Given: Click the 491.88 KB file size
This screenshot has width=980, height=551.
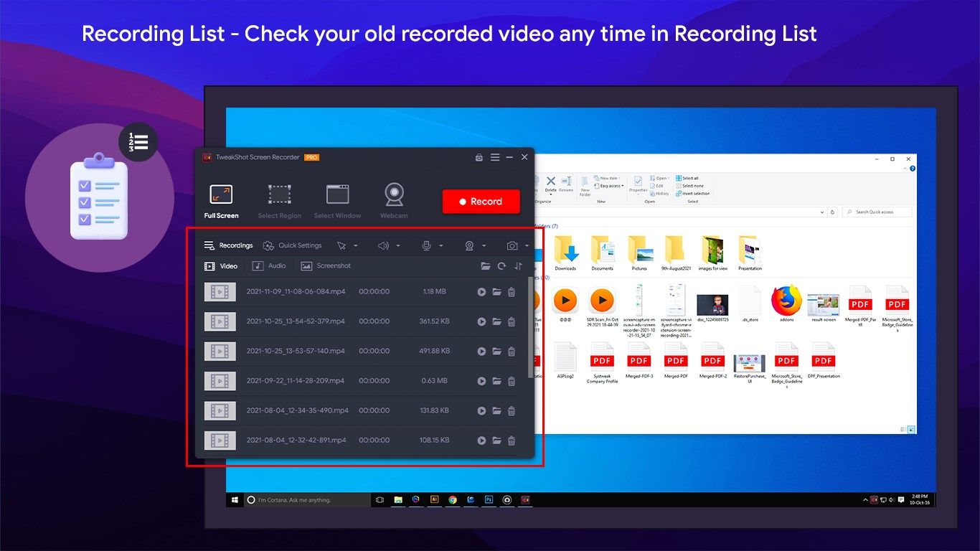Looking at the screenshot, I should coord(435,352).
